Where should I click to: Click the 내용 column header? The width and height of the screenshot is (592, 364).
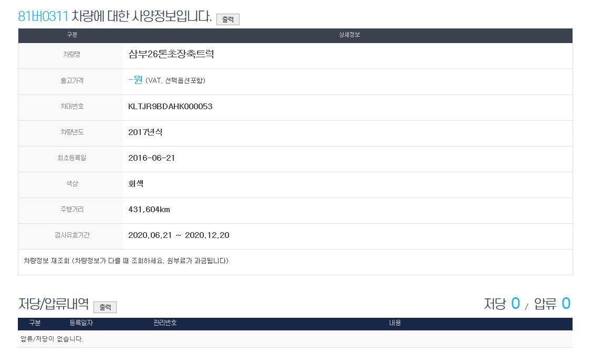394,323
